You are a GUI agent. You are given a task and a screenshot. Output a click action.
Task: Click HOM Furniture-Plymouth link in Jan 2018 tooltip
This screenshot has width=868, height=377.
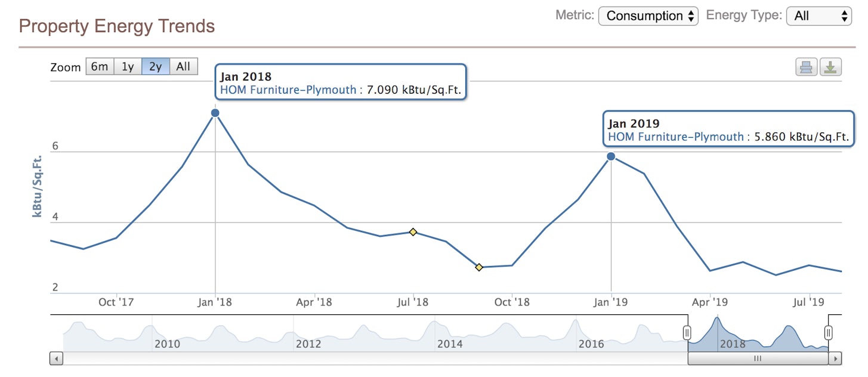coord(288,90)
